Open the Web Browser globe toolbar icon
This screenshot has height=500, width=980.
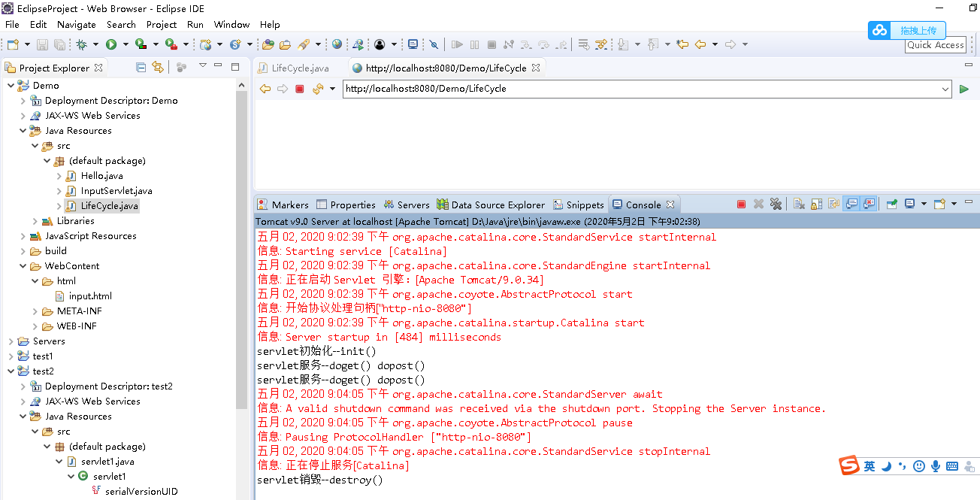coord(337,44)
